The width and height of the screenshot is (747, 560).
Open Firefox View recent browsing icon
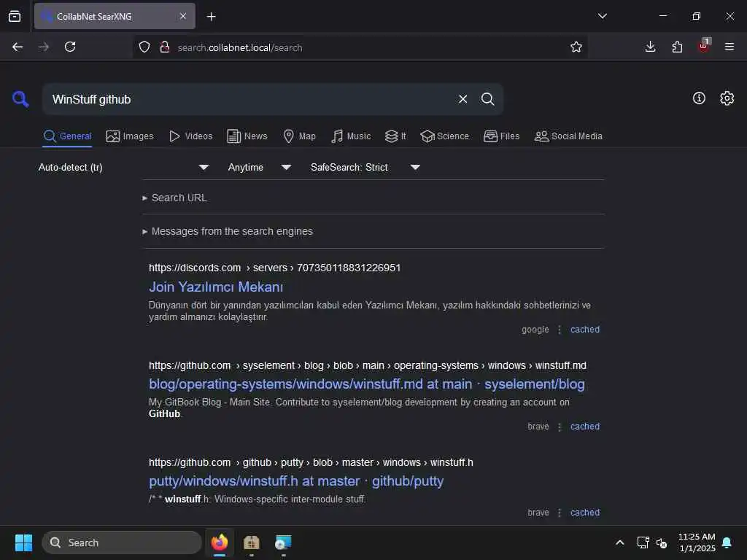15,16
